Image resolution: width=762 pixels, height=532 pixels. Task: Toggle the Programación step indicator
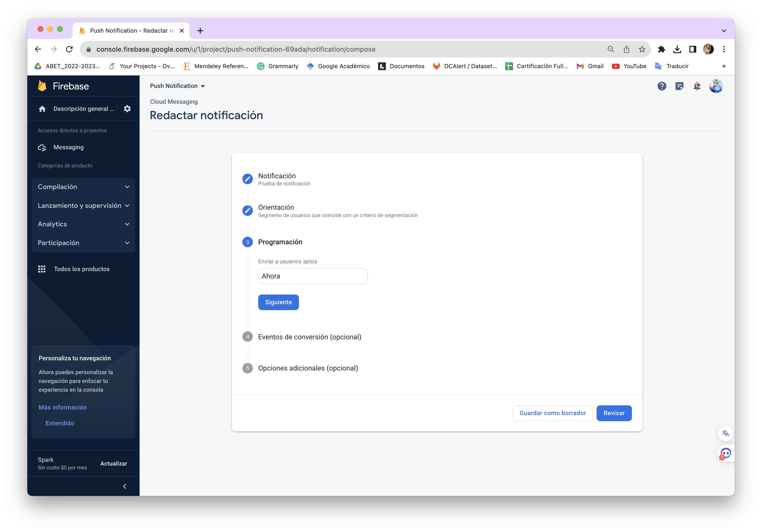[247, 242]
